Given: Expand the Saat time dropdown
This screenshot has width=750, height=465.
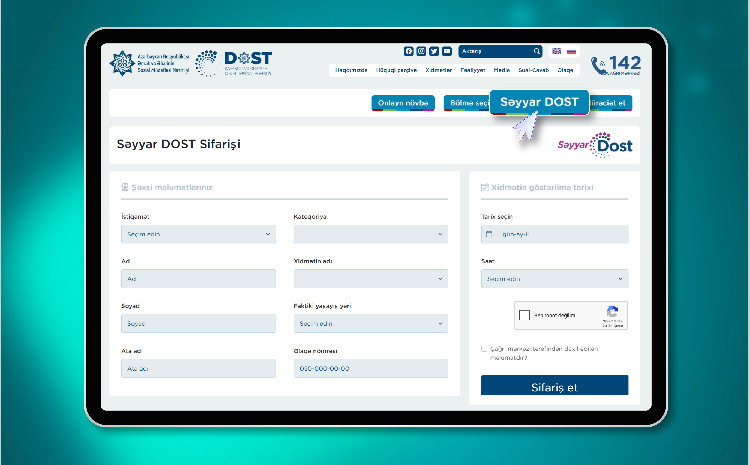Looking at the screenshot, I should [x=554, y=279].
